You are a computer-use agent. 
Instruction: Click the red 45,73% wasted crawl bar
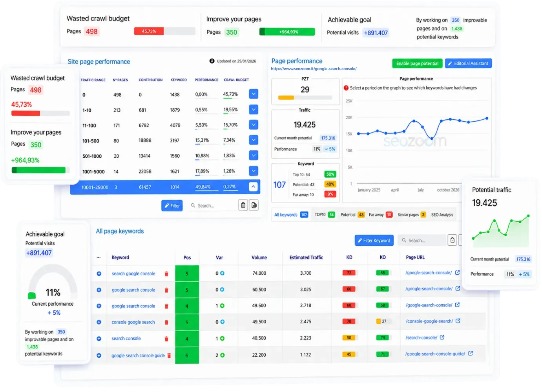(x=149, y=31)
